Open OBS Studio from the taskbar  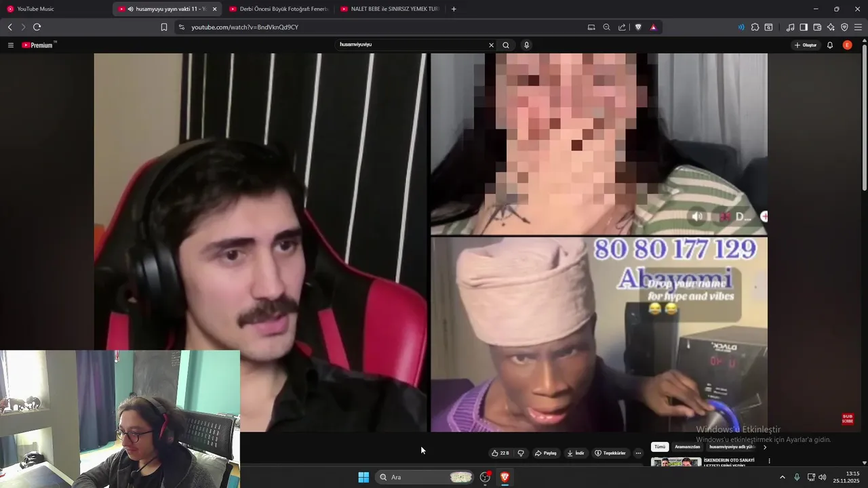pos(485,477)
